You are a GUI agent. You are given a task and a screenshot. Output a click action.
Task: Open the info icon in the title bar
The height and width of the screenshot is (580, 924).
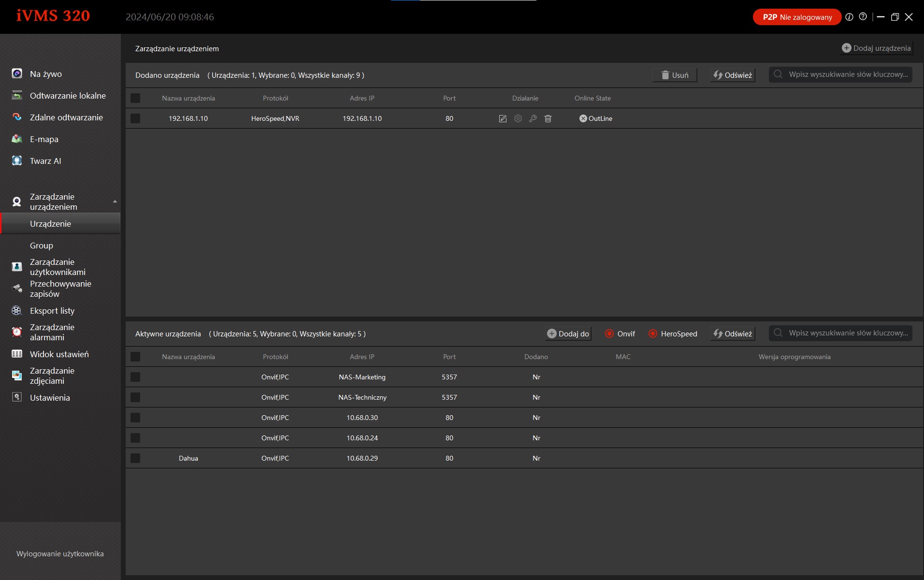849,17
